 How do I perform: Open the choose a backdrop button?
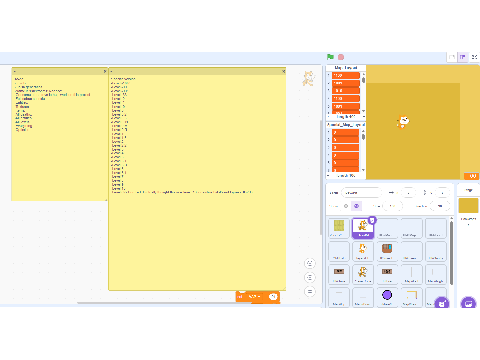pos(468,303)
